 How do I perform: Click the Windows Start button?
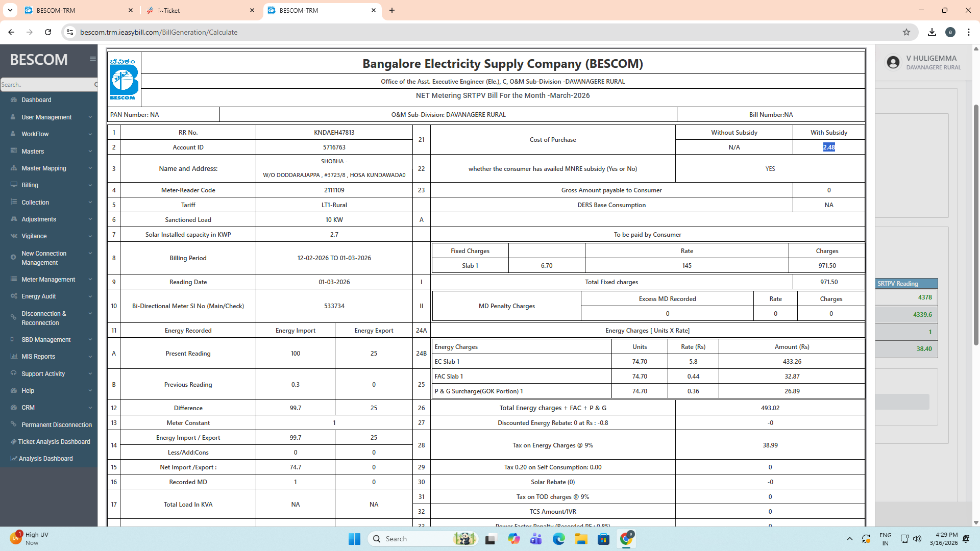point(354,539)
